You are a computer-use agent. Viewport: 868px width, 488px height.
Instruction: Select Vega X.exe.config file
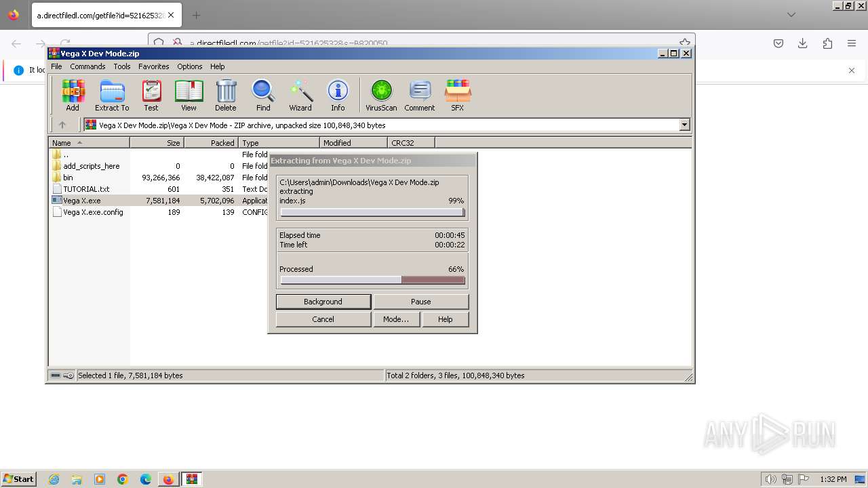click(x=93, y=212)
